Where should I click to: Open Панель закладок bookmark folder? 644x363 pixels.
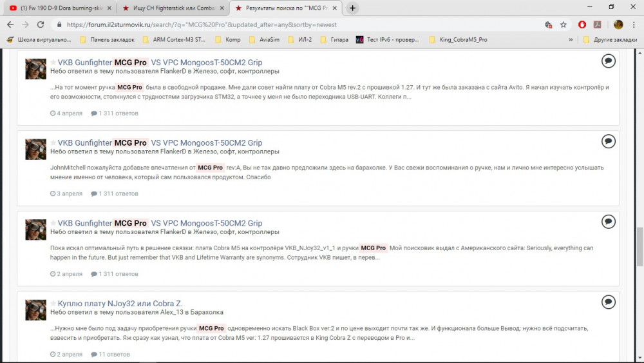point(107,40)
